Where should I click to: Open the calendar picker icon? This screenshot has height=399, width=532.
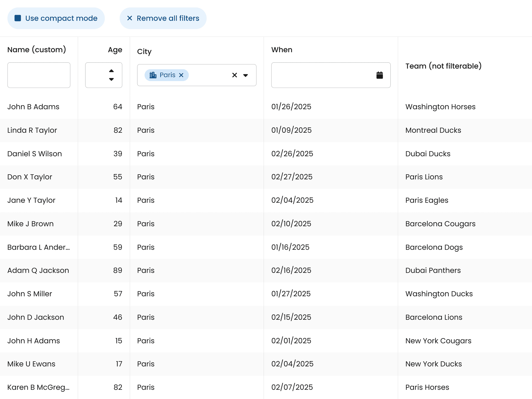380,75
